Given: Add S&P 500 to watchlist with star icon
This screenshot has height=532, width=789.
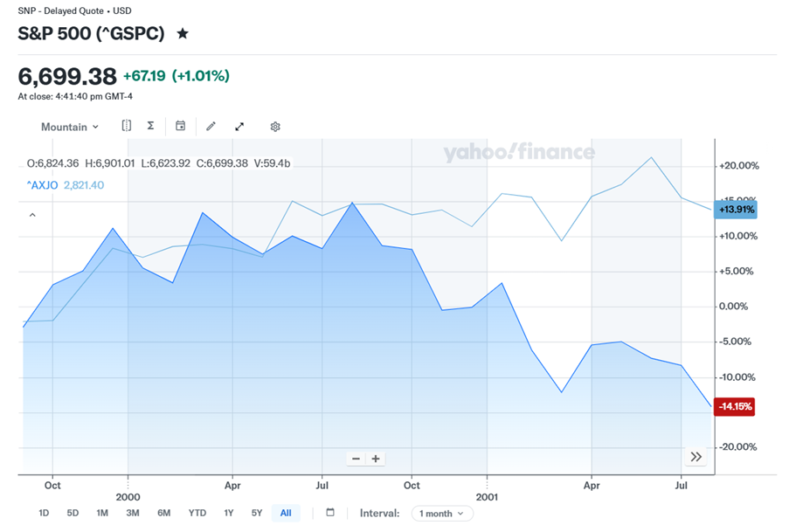Looking at the screenshot, I should pos(183,34).
